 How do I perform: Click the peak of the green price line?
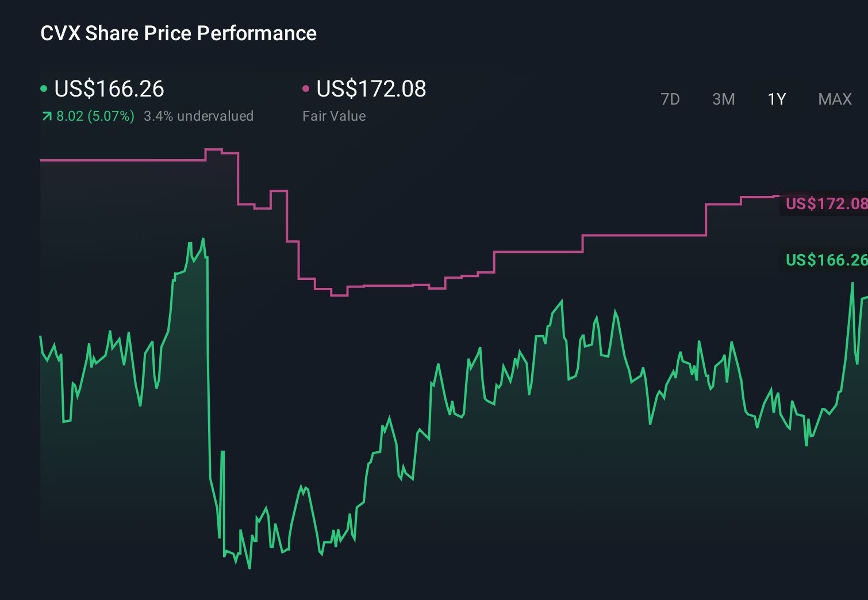(x=204, y=237)
